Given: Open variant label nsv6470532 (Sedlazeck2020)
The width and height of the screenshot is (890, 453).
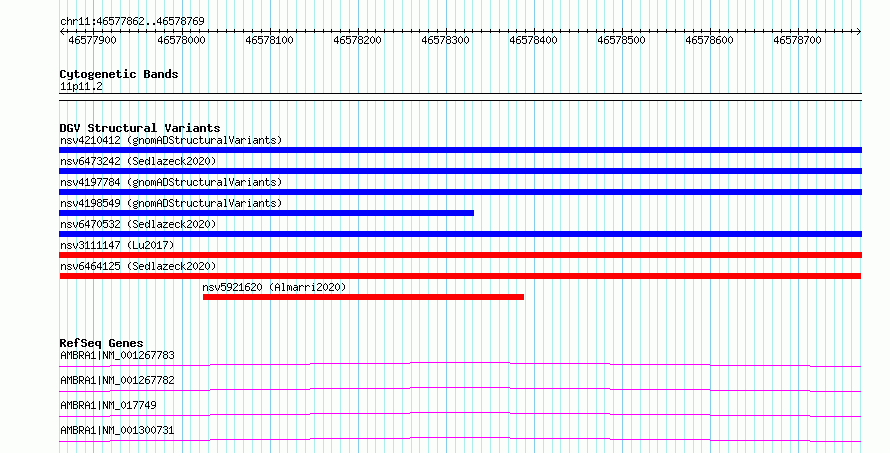Looking at the screenshot, I should [x=138, y=224].
